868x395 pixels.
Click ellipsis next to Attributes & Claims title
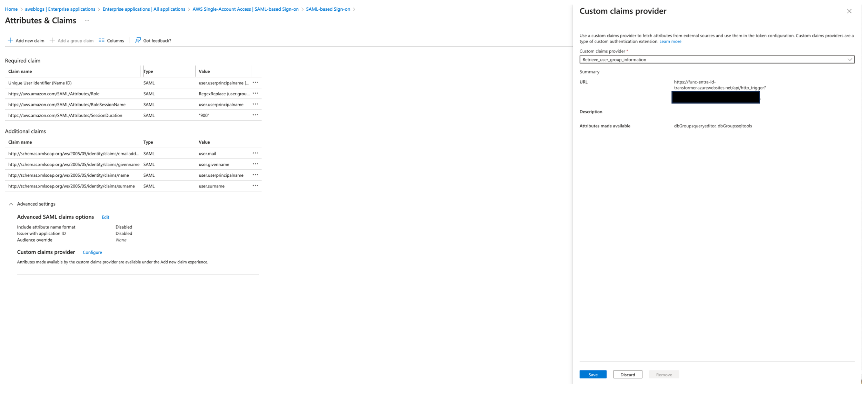coord(87,21)
